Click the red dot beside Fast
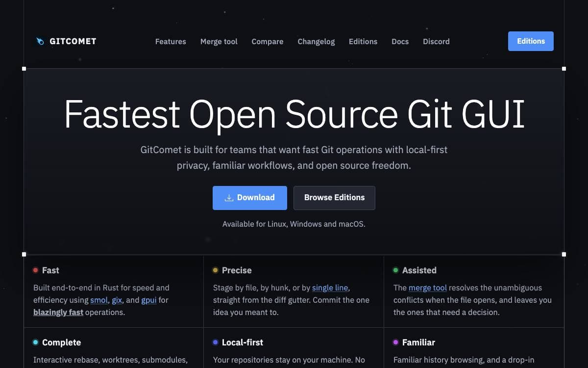Viewport: 588px width, 368px height. pyautogui.click(x=35, y=270)
